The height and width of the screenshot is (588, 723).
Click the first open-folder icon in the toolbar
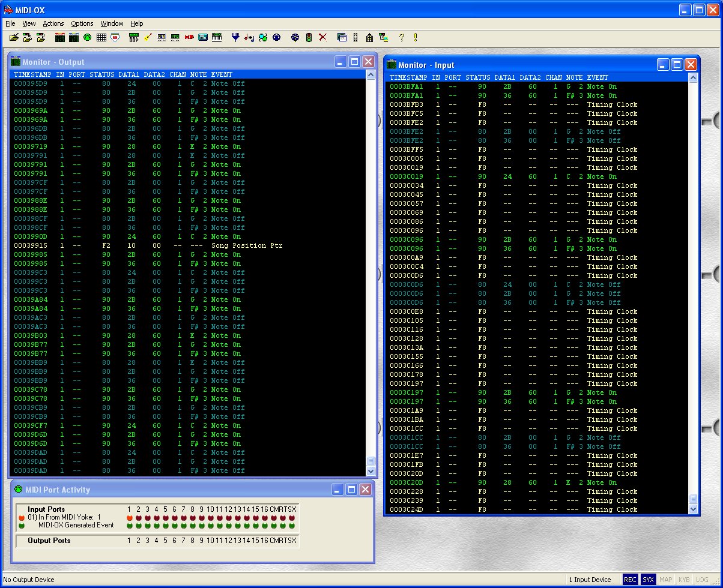[x=14, y=37]
